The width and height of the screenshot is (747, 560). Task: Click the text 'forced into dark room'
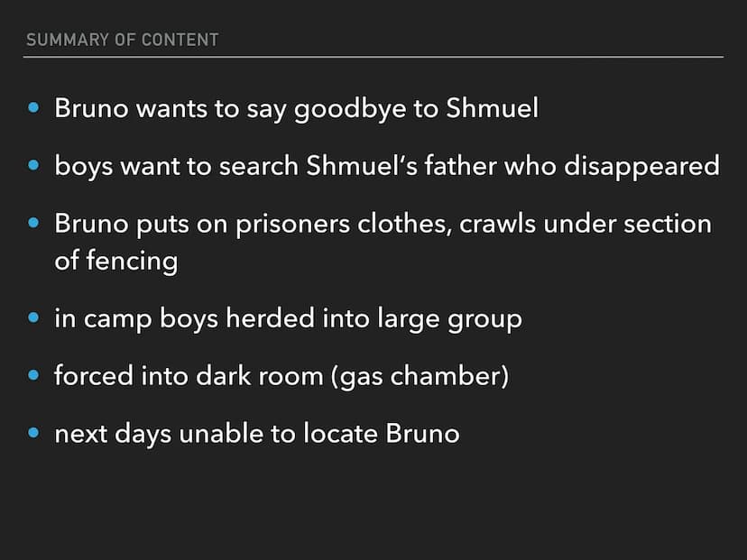click(x=189, y=376)
